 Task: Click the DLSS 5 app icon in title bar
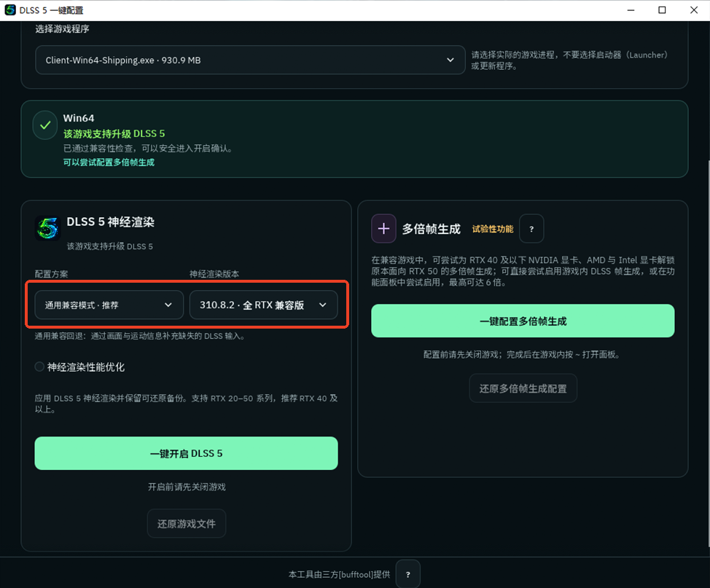click(x=10, y=10)
